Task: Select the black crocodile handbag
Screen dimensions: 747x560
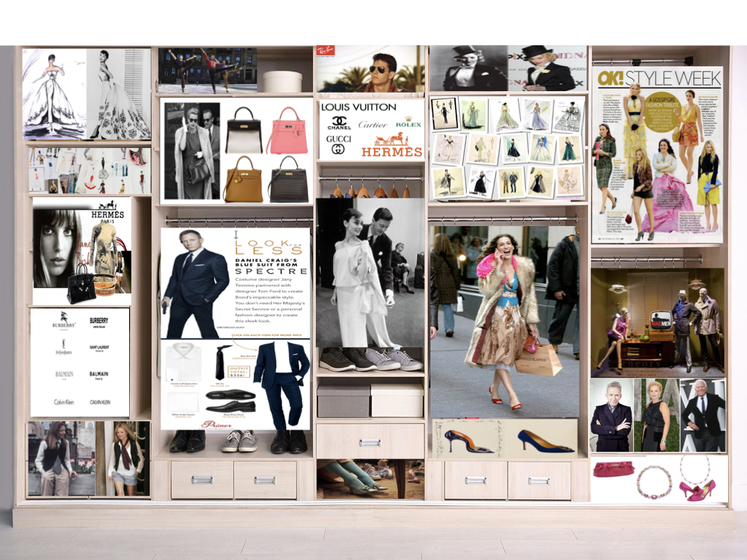Action: tap(287, 179)
